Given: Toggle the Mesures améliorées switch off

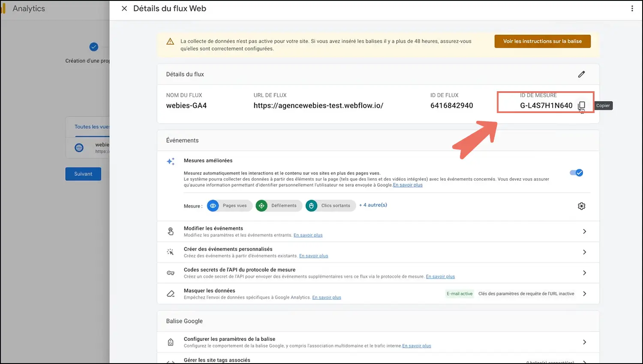Looking at the screenshot, I should (576, 173).
